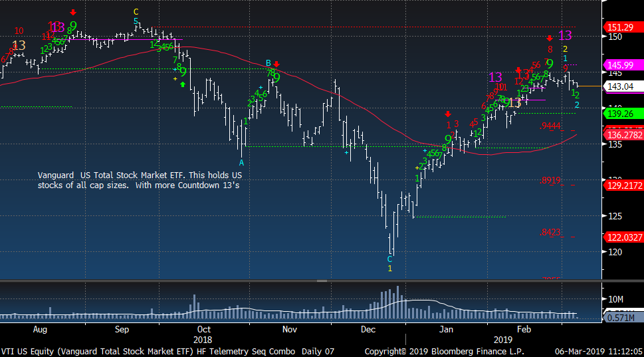Viewport: 644px width, 357px height.
Task: Click the VTI US Equity chart title
Action: [x=167, y=352]
